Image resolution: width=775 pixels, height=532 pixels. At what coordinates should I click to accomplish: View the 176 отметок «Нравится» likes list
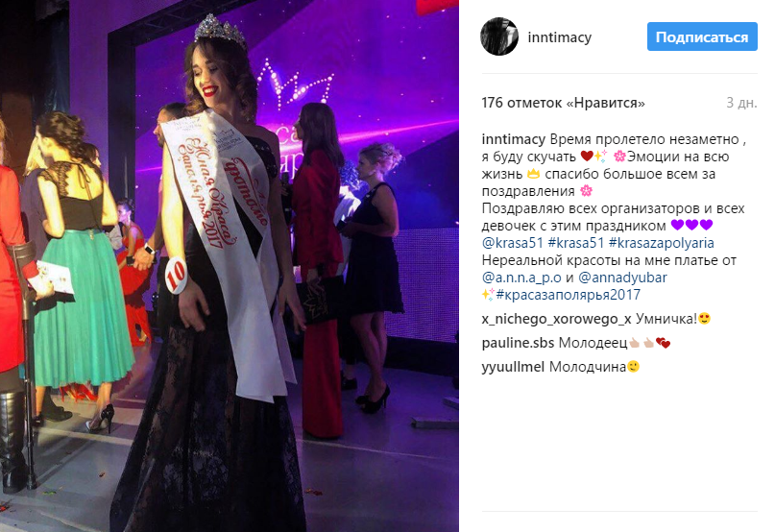click(563, 103)
